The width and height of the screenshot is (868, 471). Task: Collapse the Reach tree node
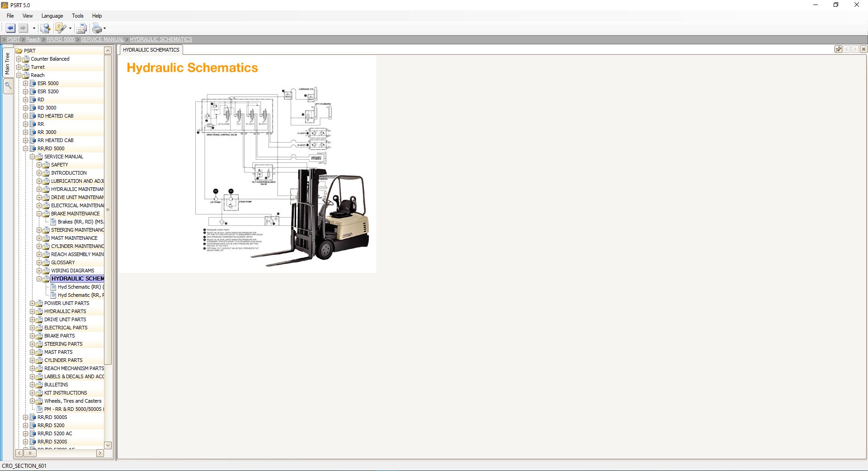coord(19,75)
